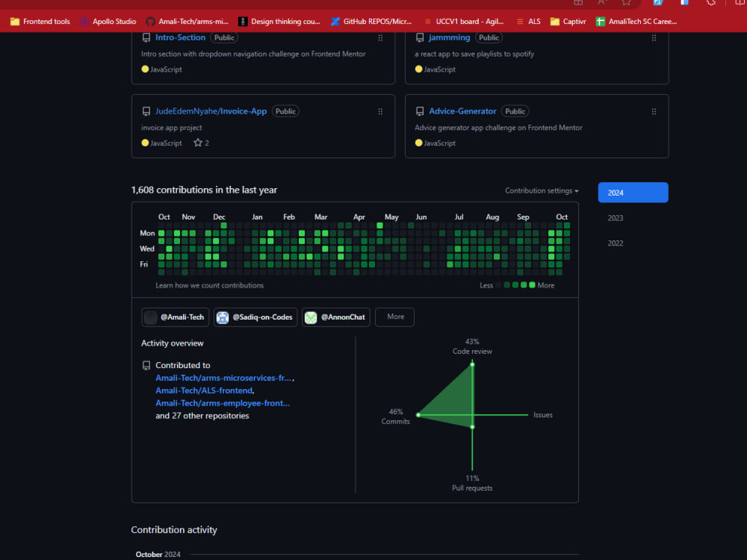Click the Public badge on jammming
This screenshot has height=560, width=747.
point(489,37)
